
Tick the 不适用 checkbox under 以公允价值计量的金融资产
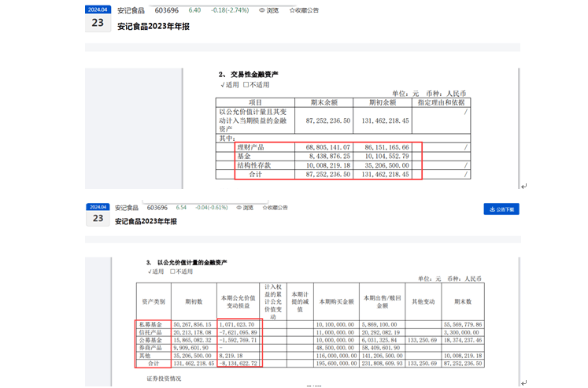click(x=172, y=272)
